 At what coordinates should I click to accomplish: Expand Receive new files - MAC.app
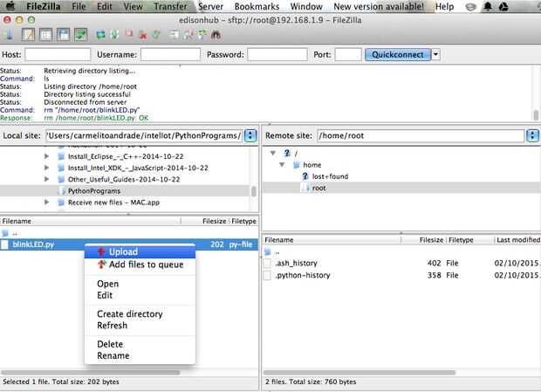[46, 203]
